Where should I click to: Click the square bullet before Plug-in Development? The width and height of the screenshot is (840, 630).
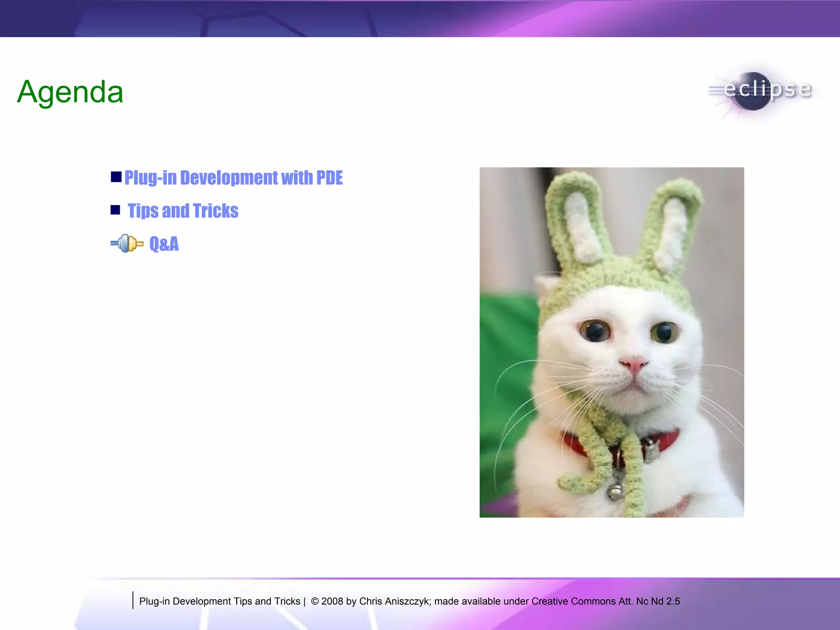(x=116, y=177)
